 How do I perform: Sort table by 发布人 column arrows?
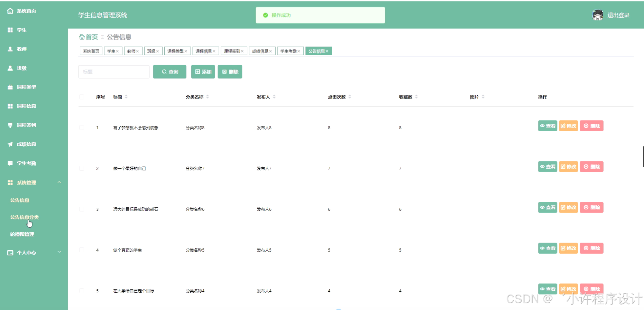[274, 97]
